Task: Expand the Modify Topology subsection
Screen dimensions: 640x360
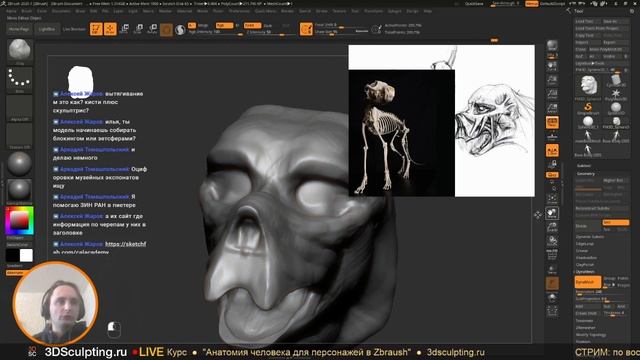Action: tap(590, 335)
